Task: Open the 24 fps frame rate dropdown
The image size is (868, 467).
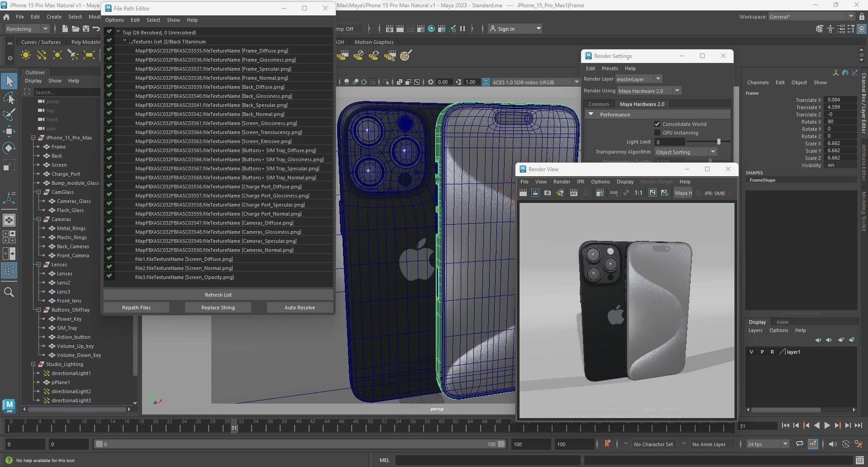Action: coord(768,444)
